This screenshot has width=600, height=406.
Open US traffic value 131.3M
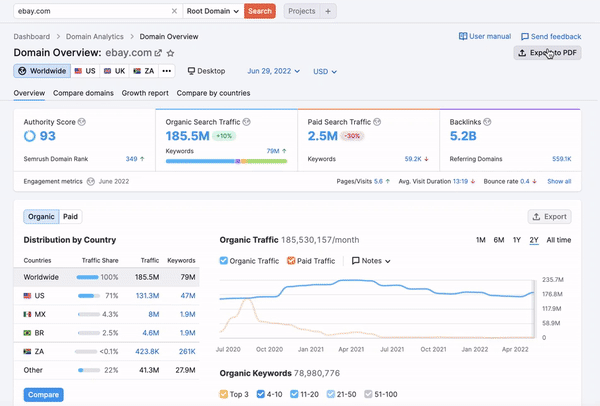coord(147,296)
